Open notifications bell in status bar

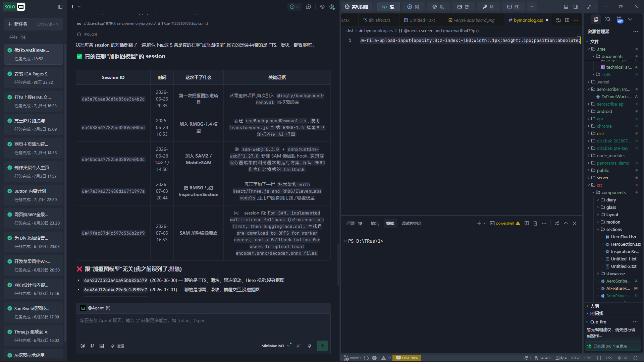pos(636,358)
